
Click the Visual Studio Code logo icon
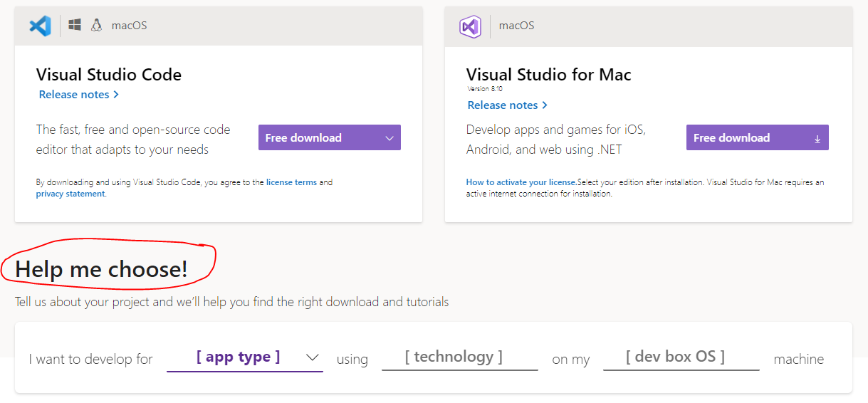point(40,26)
